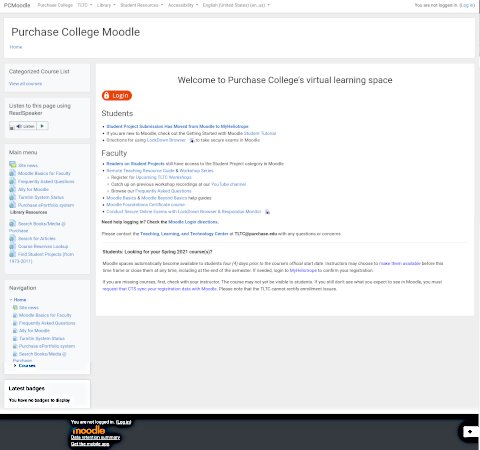Viewport: 480px width, 450px height.
Task: Click the footer Log in link
Action: (x=124, y=422)
